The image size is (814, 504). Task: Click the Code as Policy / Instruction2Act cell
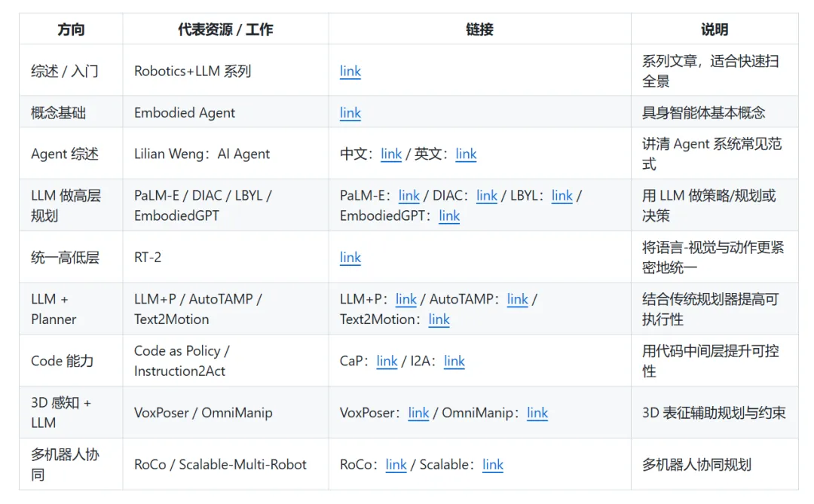[225, 361]
